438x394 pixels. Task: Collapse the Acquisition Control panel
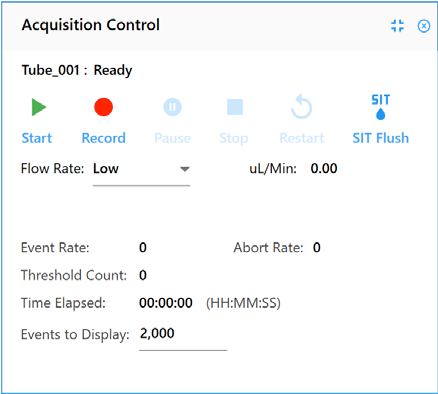tap(397, 26)
